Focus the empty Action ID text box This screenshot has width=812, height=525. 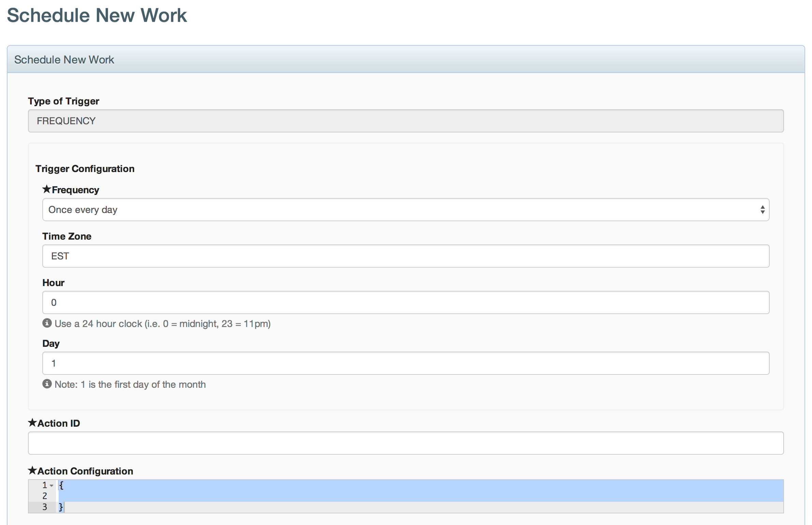(x=405, y=443)
